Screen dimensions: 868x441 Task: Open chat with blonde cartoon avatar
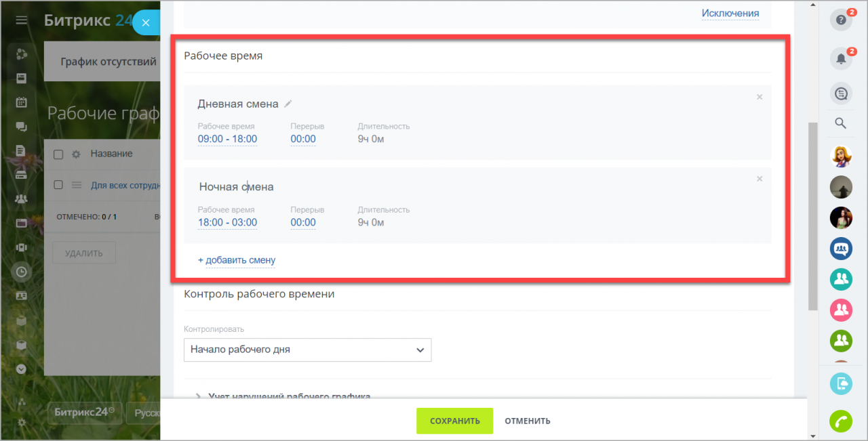841,156
